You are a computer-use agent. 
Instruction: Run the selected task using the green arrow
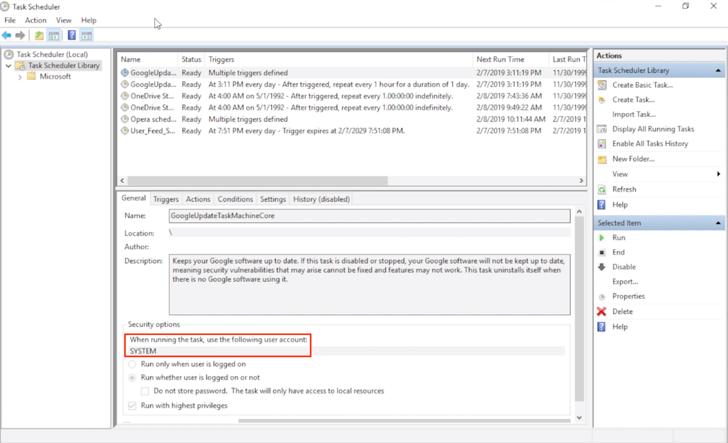point(618,238)
